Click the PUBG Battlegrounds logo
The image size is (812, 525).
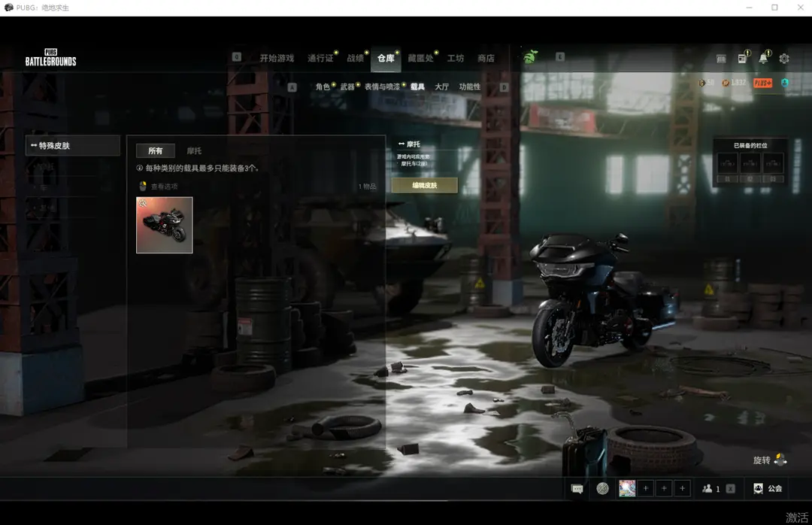51,57
